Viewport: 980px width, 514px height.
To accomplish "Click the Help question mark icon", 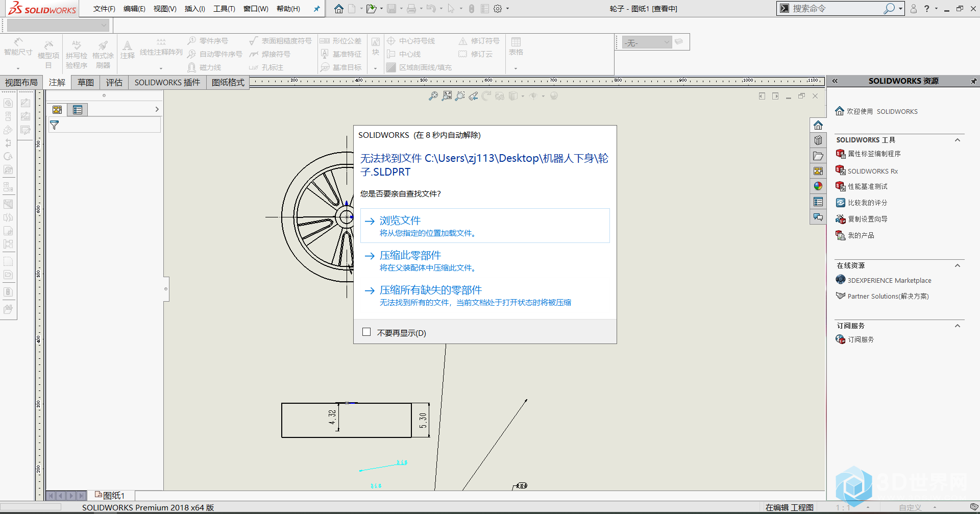I will (927, 9).
